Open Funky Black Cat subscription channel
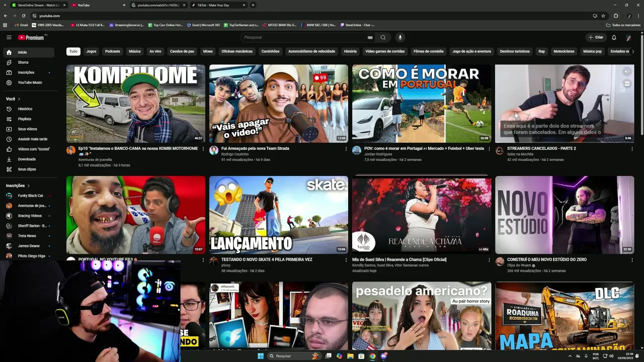The width and height of the screenshot is (644, 362). point(29,196)
